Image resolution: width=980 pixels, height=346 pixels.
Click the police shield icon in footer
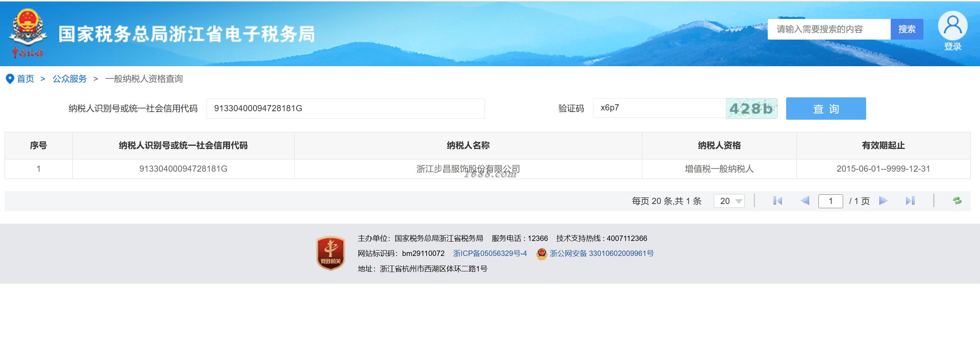(x=542, y=254)
